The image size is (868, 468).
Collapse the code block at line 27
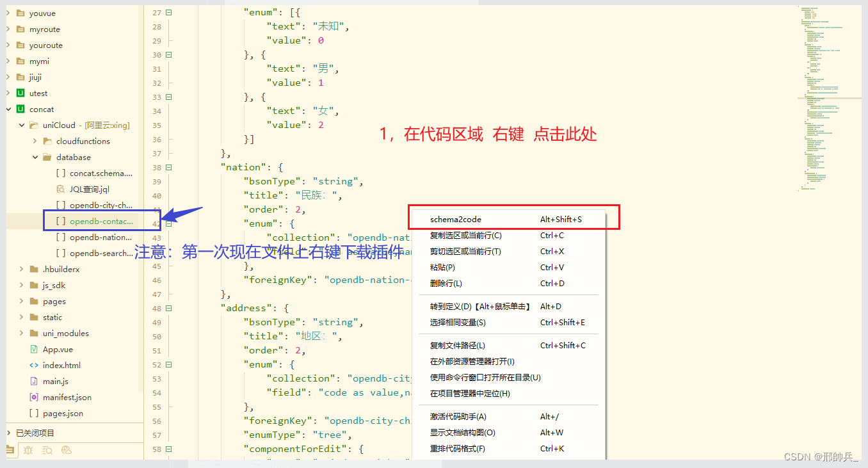tap(169, 13)
